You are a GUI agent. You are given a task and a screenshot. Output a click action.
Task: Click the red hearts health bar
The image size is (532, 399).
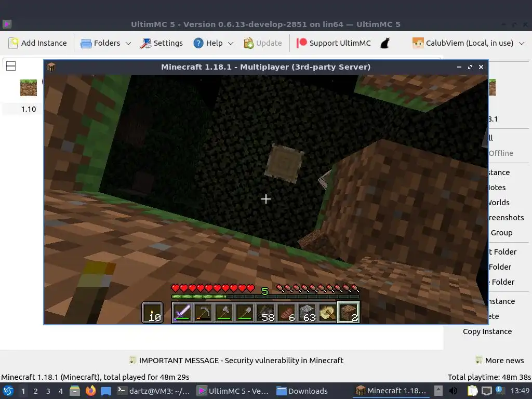(212, 288)
